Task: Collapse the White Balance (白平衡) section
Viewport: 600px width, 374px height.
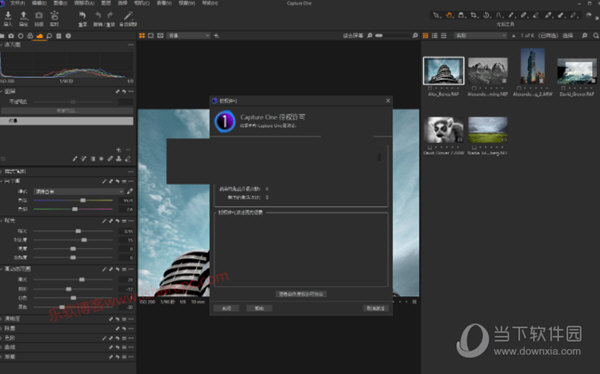Action: [2, 181]
